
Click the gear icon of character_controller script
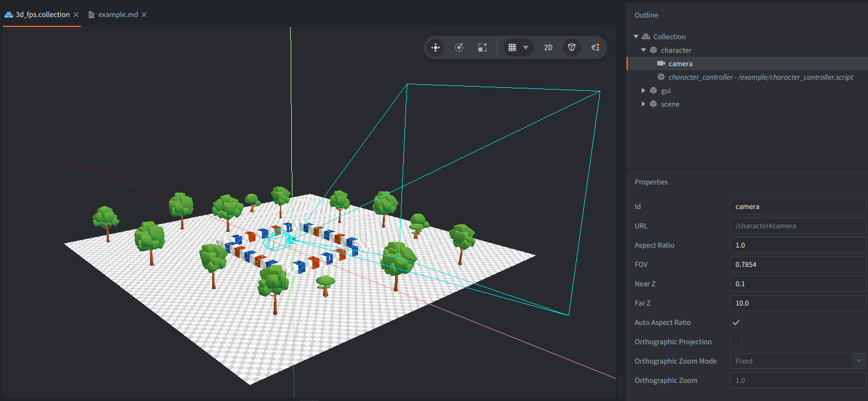coord(661,77)
